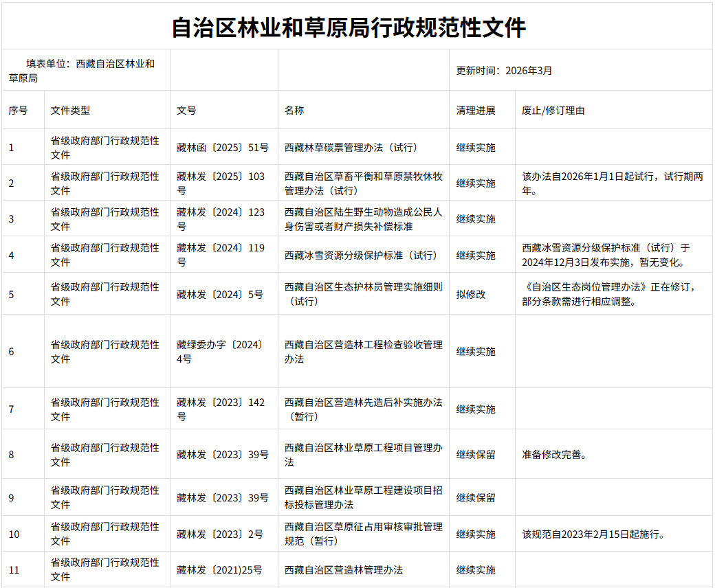Select the 清理进展 column header

click(475, 111)
